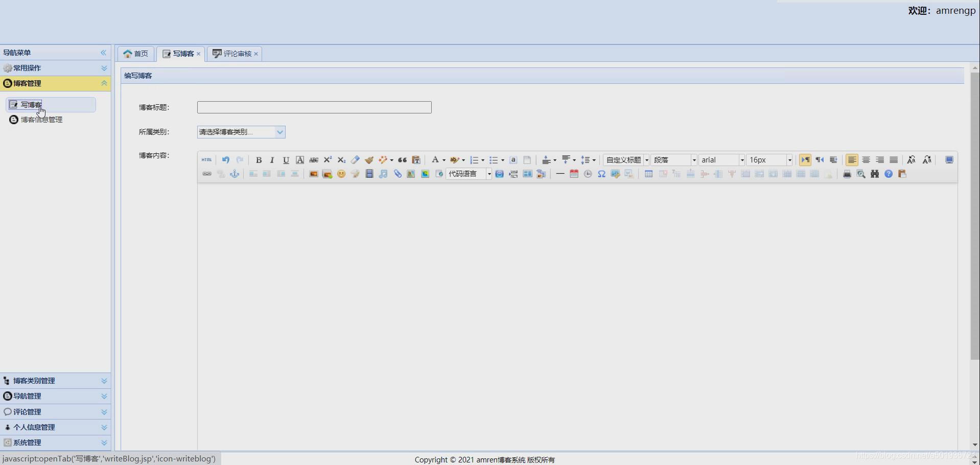Open the emoticon picker

click(x=341, y=174)
